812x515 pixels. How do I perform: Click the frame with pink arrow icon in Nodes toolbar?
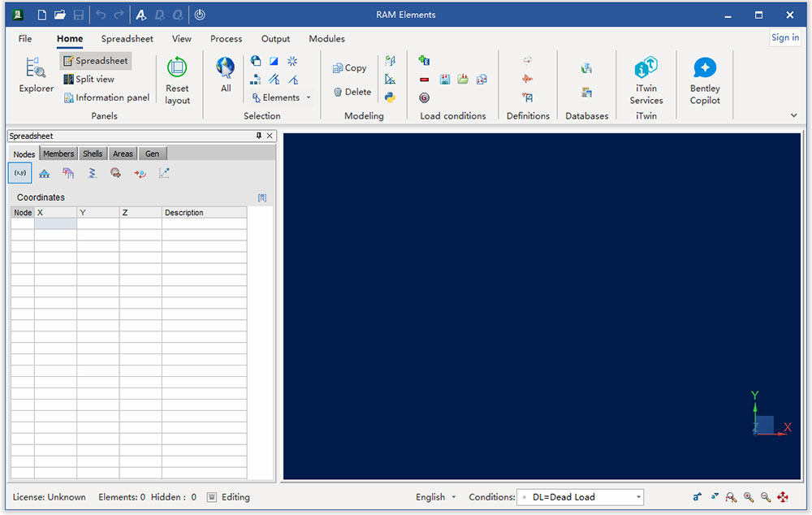click(68, 173)
